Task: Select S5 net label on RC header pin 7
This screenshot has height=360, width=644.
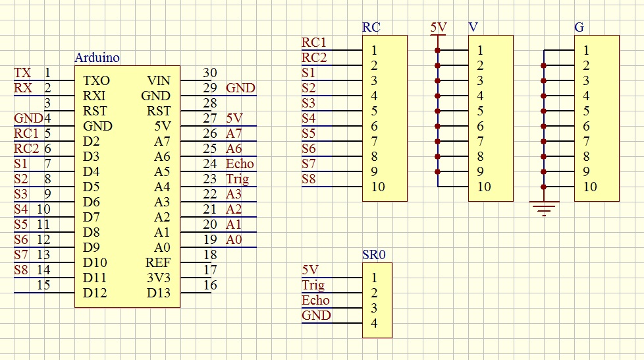Action: 308,134
